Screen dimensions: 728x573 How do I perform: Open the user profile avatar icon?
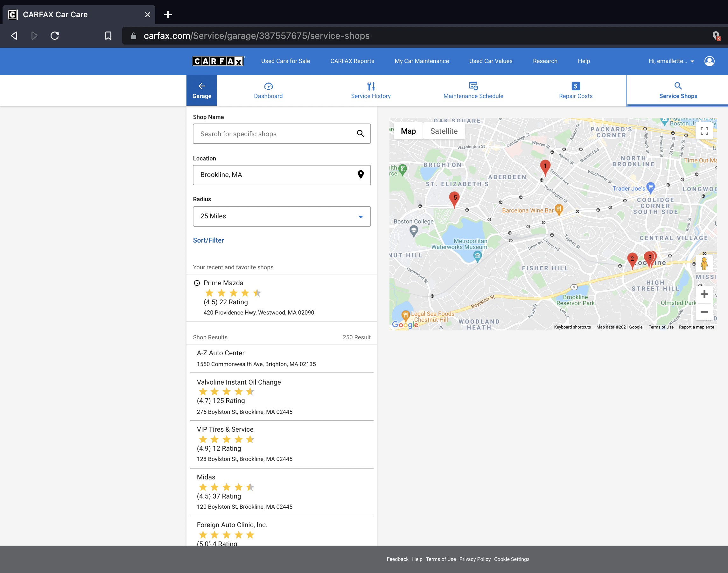(x=709, y=61)
